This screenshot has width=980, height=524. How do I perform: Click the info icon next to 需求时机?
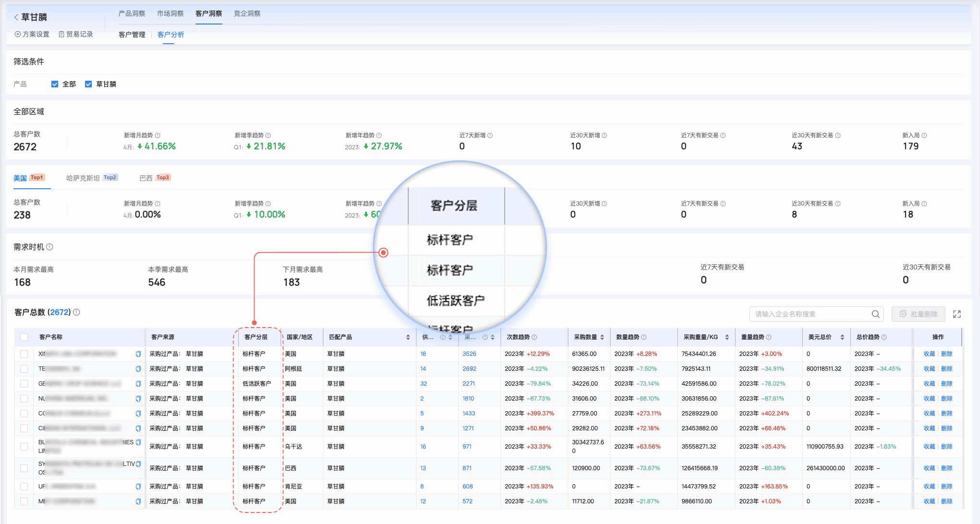(50, 247)
